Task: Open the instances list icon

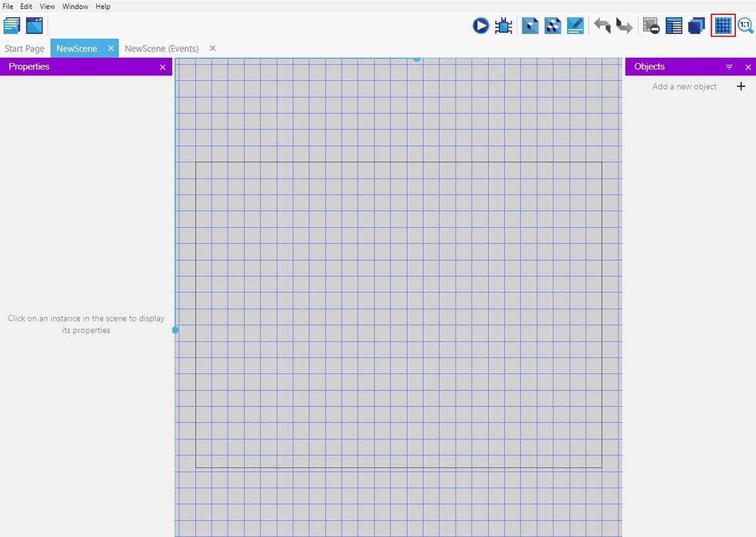Action: 674,26
